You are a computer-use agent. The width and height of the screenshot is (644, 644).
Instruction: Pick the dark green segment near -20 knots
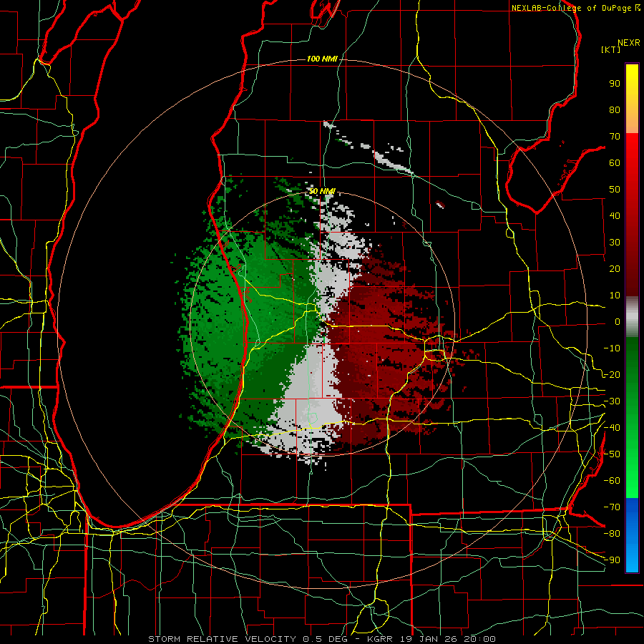pos(632,366)
